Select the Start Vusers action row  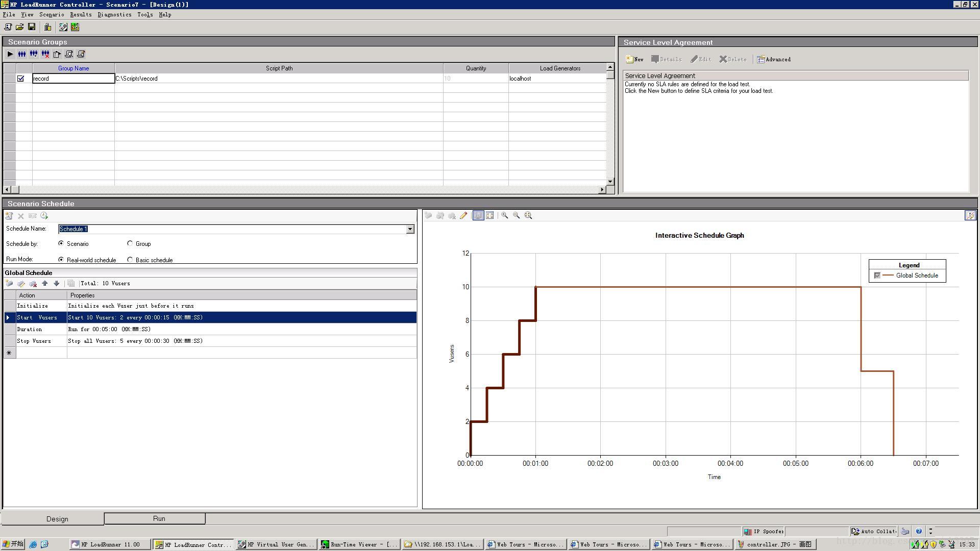coord(210,318)
